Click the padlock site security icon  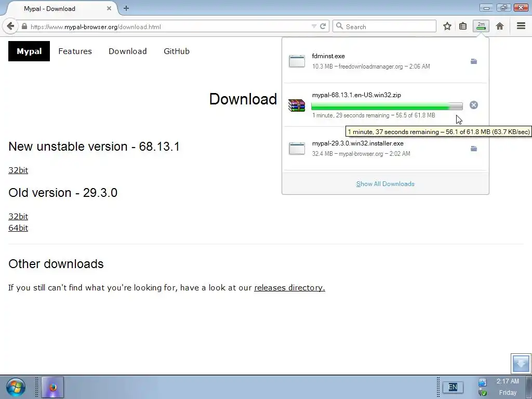(x=24, y=26)
